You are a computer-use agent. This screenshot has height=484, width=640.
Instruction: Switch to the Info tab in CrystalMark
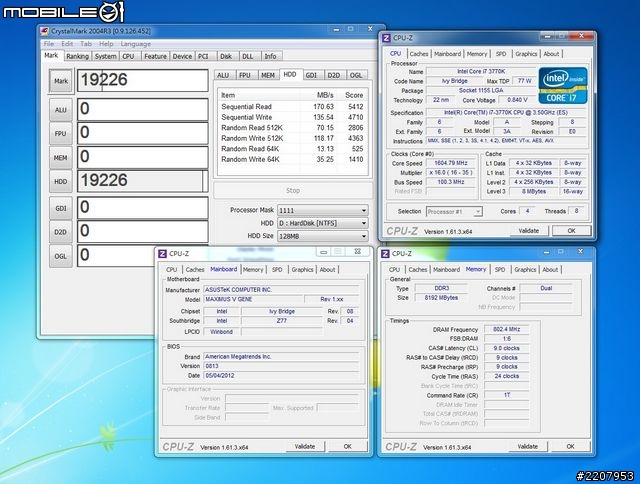(x=270, y=56)
